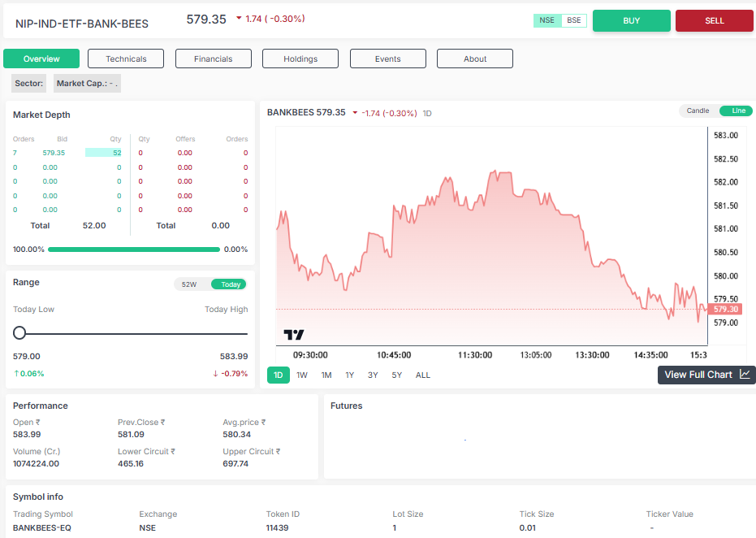Viewport: 756px width, 538px height.
Task: Click the Today Low value 579.00
Action: pos(27,357)
